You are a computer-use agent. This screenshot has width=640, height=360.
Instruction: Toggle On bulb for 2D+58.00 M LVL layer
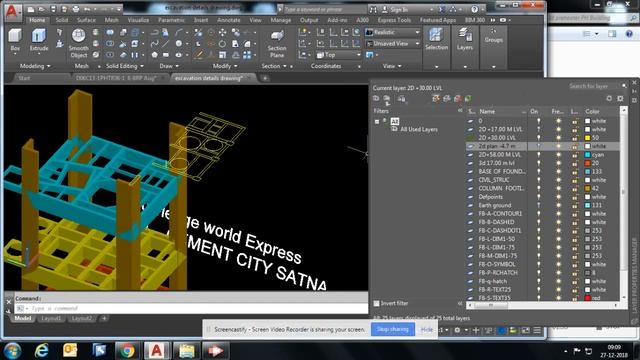coord(538,155)
